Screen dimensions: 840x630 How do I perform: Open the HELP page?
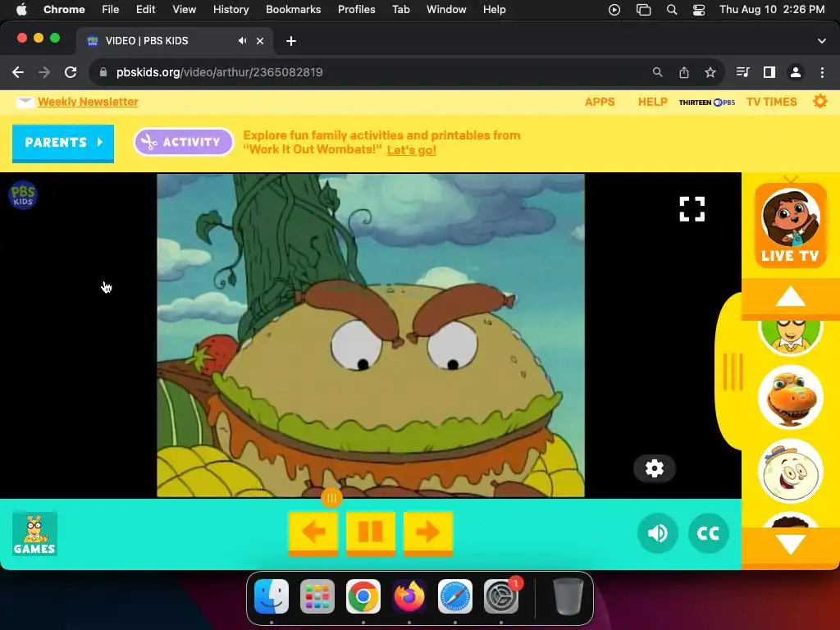(652, 102)
